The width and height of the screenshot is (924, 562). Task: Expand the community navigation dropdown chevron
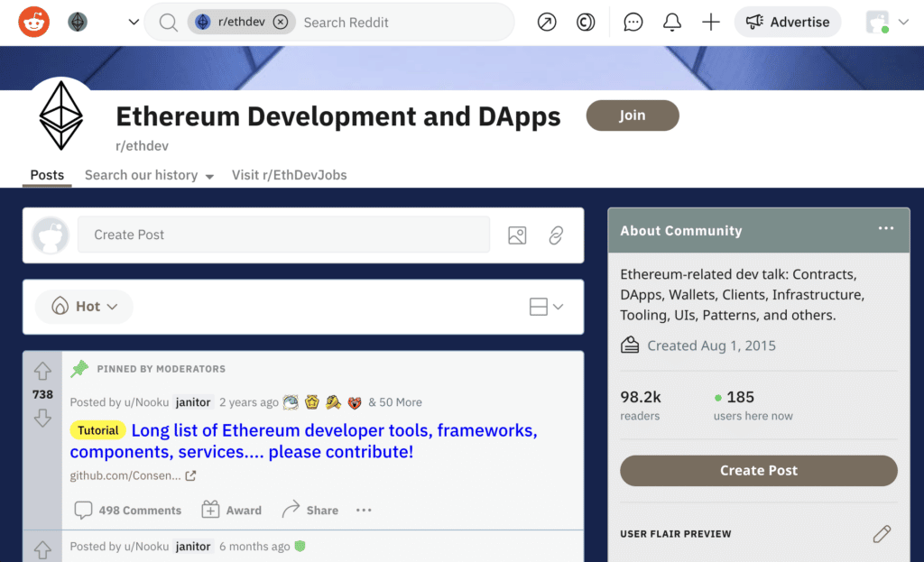point(134,23)
